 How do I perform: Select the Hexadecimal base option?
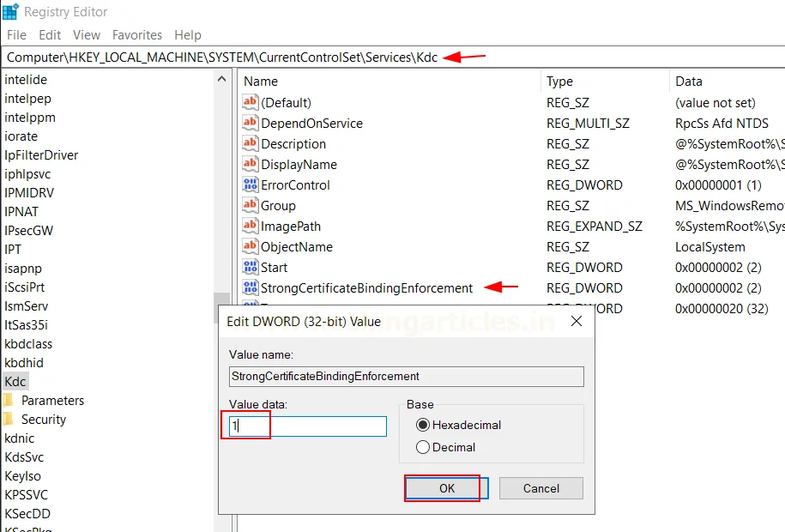423,425
